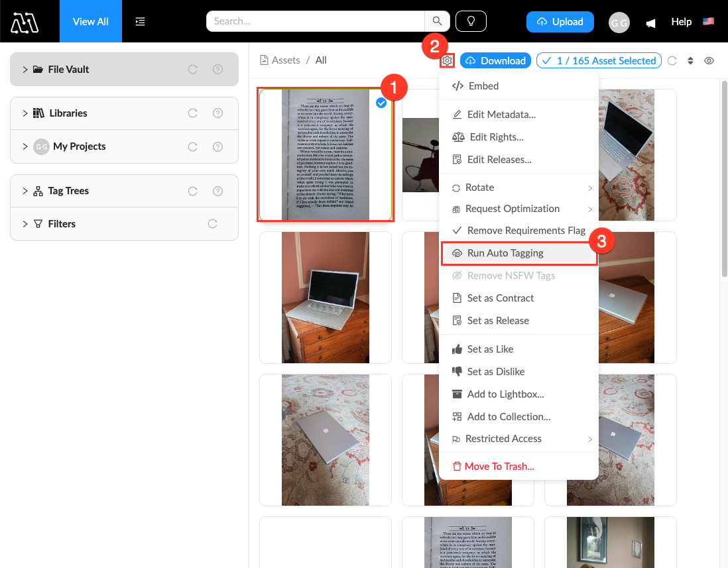Viewport: 728px width, 568px height.
Task: Refresh the File Vault panel
Action: point(192,70)
